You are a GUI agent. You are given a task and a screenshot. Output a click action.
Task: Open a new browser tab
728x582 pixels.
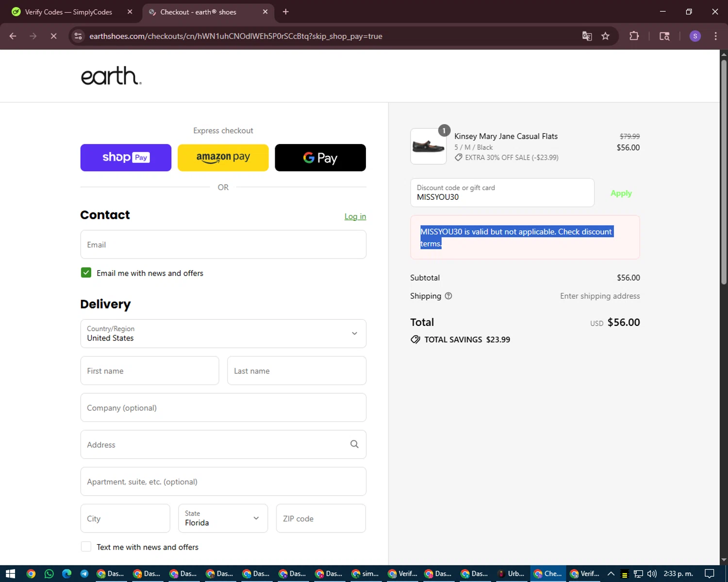point(285,12)
